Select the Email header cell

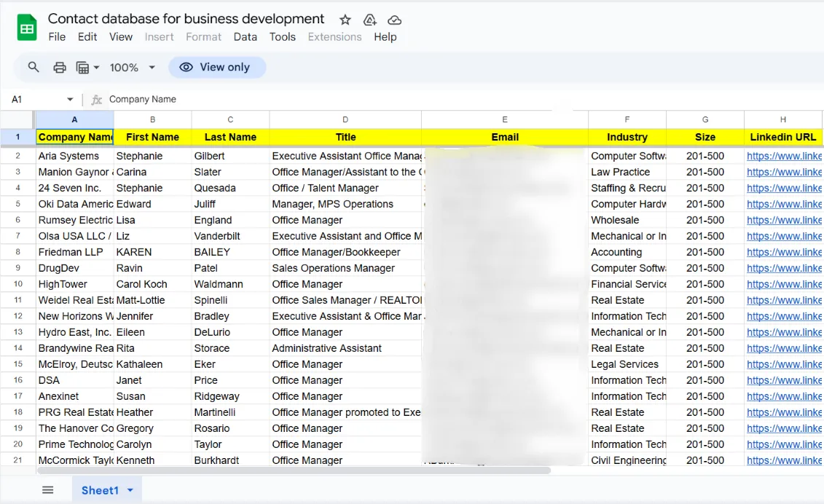(x=504, y=137)
